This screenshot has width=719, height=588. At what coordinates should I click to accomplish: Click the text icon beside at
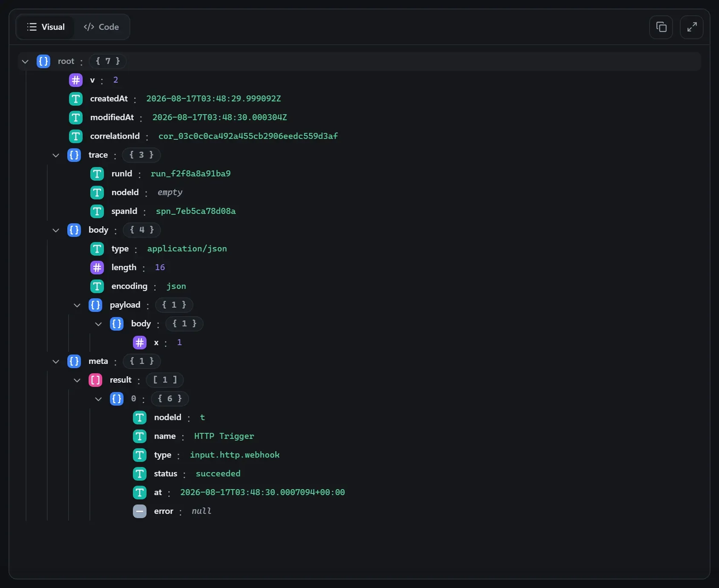coord(140,493)
